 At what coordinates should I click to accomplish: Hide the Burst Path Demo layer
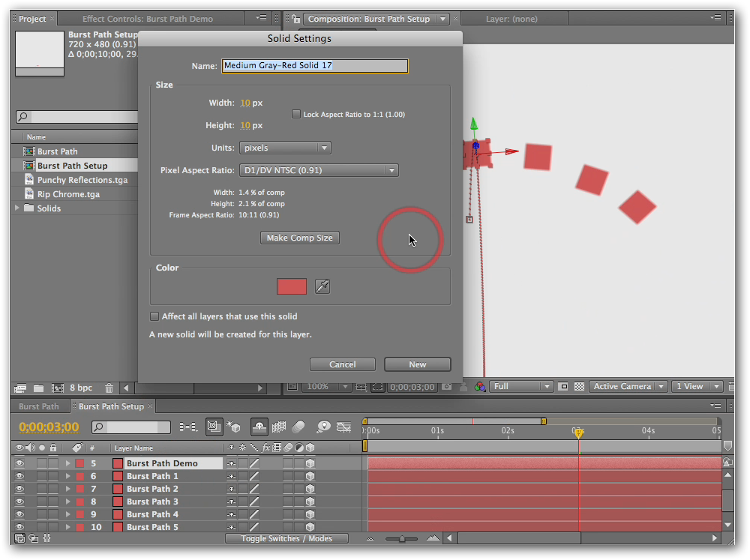[19, 463]
